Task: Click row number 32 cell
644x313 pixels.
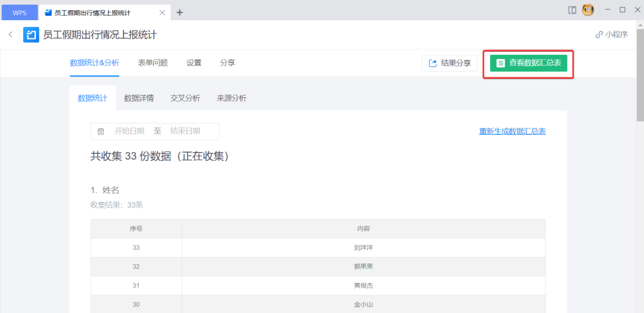Action: tap(137, 266)
